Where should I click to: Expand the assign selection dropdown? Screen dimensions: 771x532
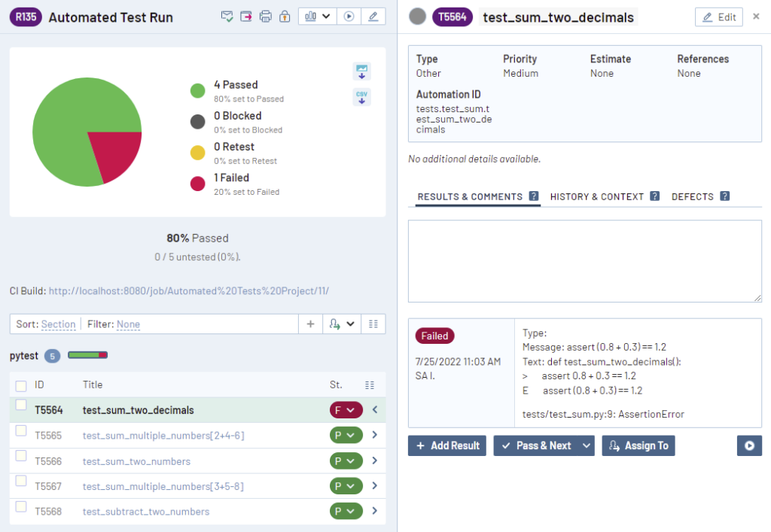(350, 323)
